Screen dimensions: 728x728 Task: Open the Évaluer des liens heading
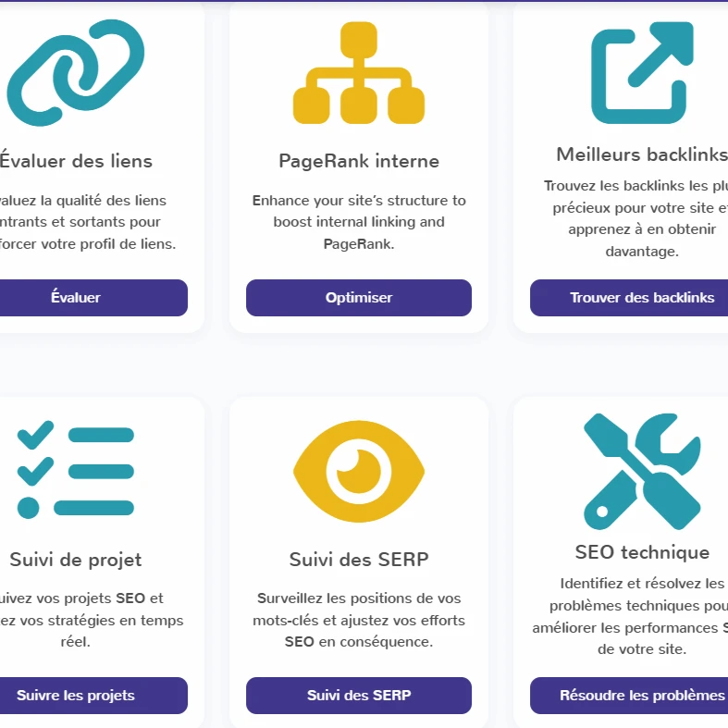(76, 161)
